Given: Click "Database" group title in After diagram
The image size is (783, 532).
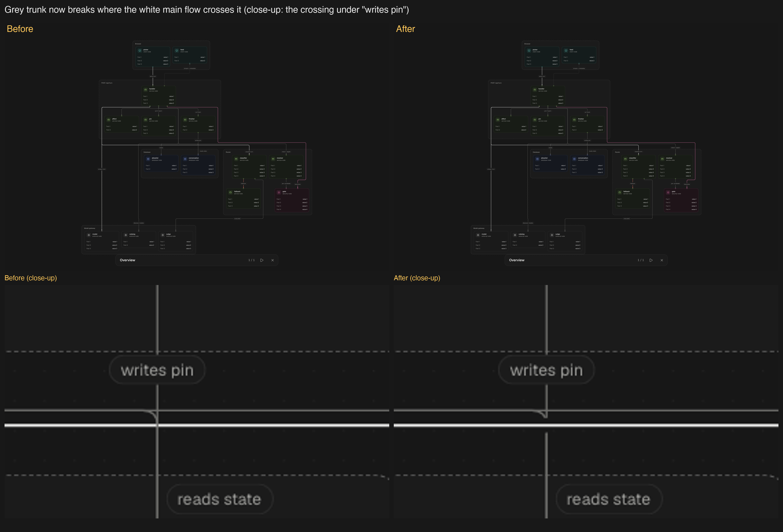Looking at the screenshot, I should tap(536, 152).
